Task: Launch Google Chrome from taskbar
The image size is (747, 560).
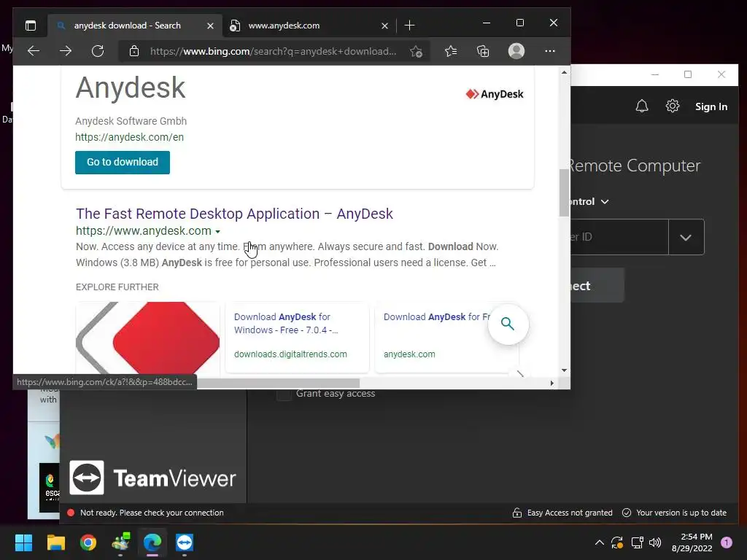Action: click(88, 542)
